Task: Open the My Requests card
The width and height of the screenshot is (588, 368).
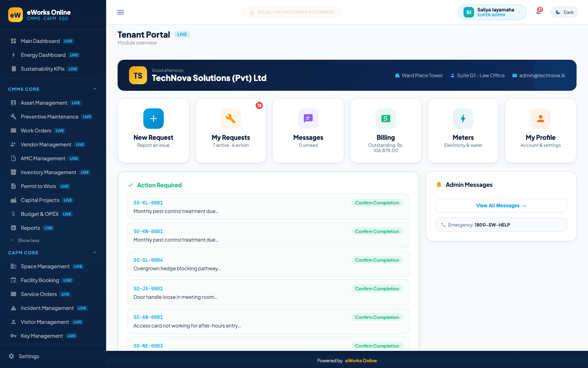Action: (231, 130)
